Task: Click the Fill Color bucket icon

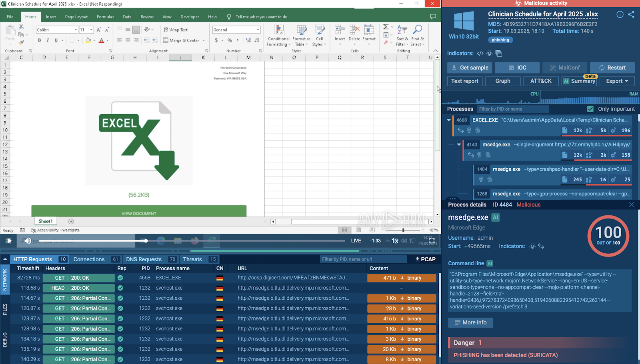Action: pos(88,40)
